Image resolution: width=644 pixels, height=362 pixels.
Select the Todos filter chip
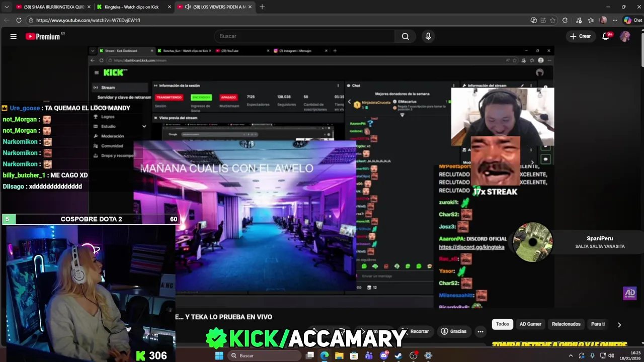503,324
